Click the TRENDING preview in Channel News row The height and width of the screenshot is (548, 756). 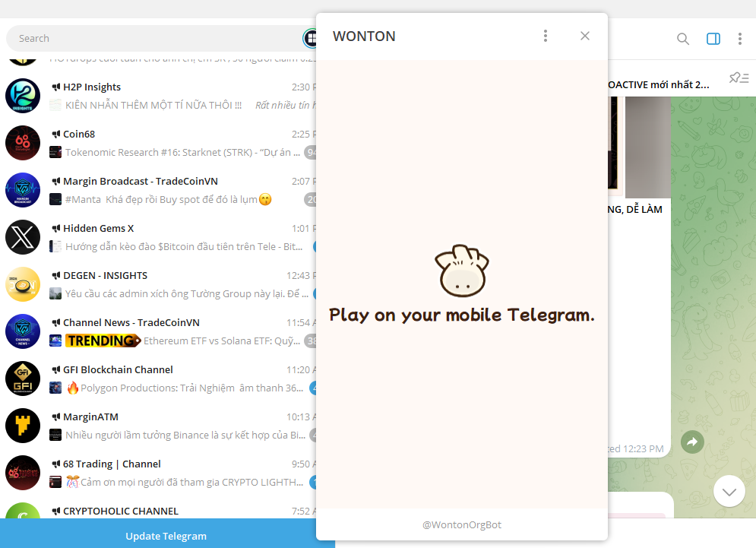pos(103,341)
